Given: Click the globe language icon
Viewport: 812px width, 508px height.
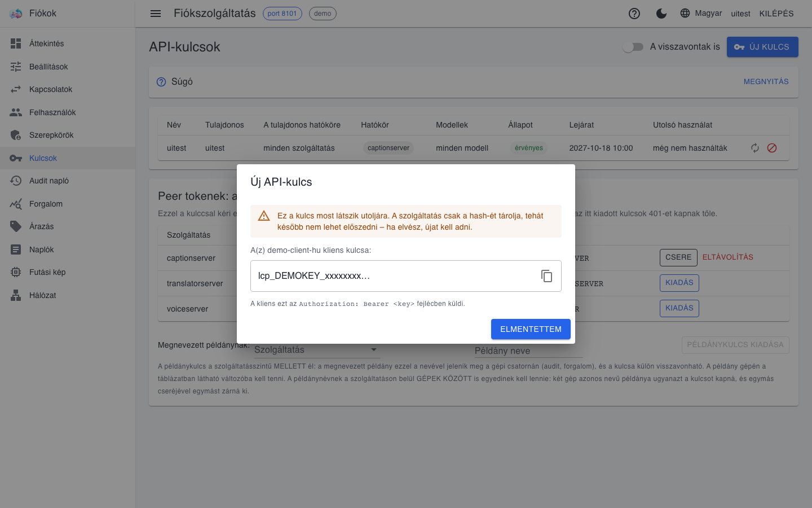Looking at the screenshot, I should click(x=685, y=13).
